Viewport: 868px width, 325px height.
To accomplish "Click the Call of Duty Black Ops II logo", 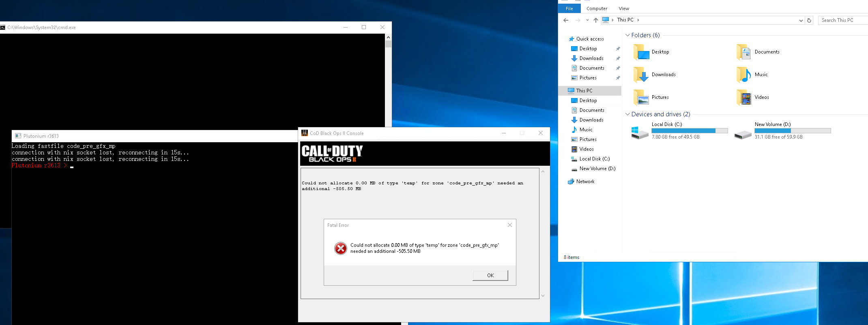I will 332,153.
